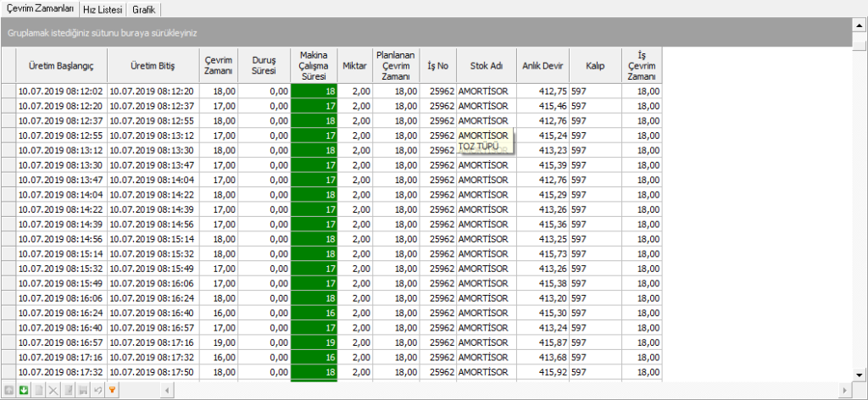This screenshot has width=868, height=400.
Task: Click horizontal scrollbar left arrow
Action: [x=168, y=390]
